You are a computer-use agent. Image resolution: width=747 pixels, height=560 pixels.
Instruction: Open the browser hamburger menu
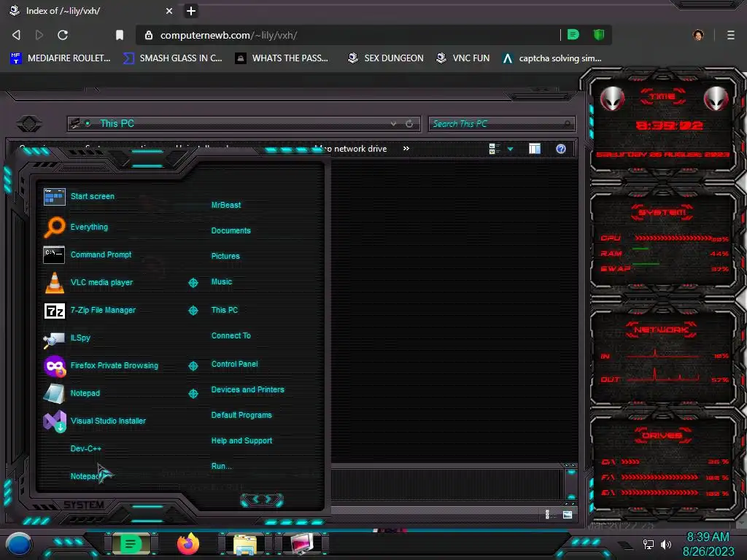pyautogui.click(x=731, y=35)
